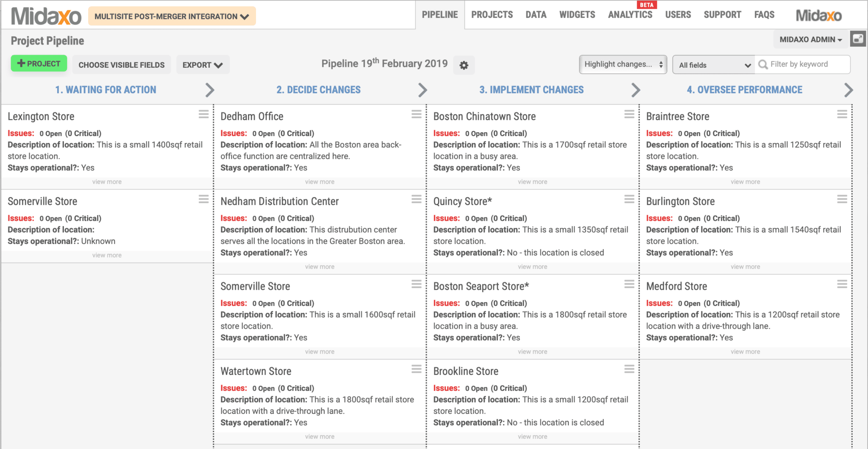Viewport: 868px width, 449px height.
Task: Open the Lexington Store project title
Action: (41, 116)
